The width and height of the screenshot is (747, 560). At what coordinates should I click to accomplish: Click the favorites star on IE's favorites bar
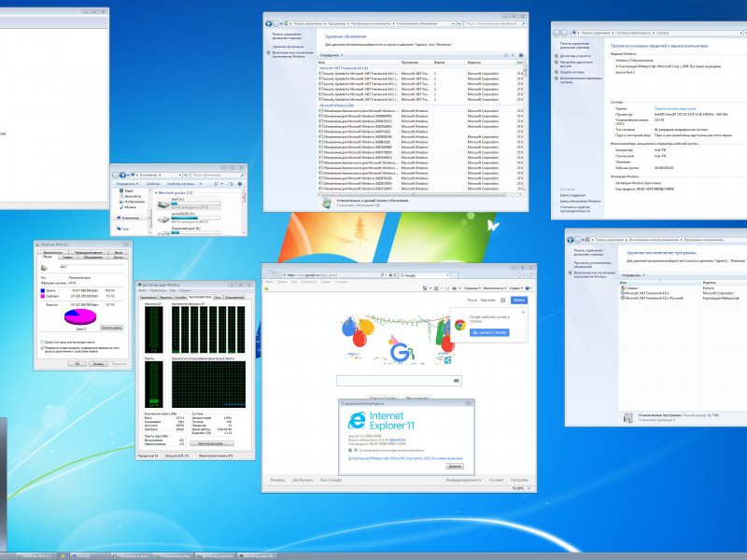(x=267, y=288)
